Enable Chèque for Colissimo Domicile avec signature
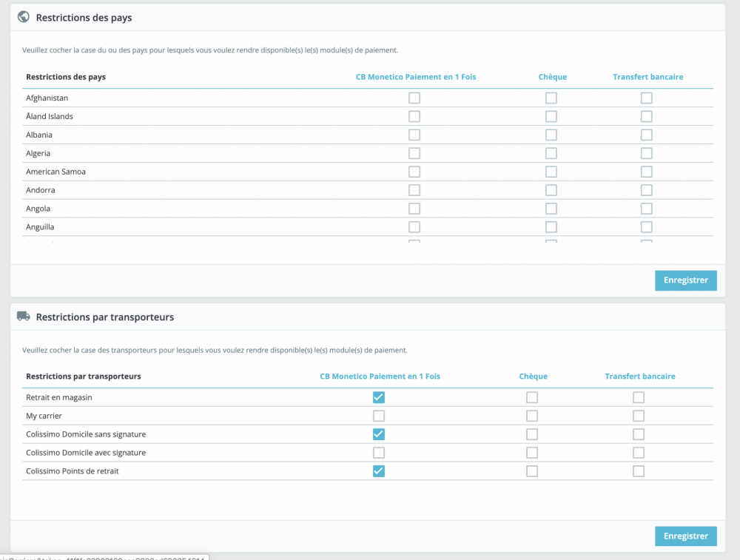The image size is (740, 560). pos(532,453)
